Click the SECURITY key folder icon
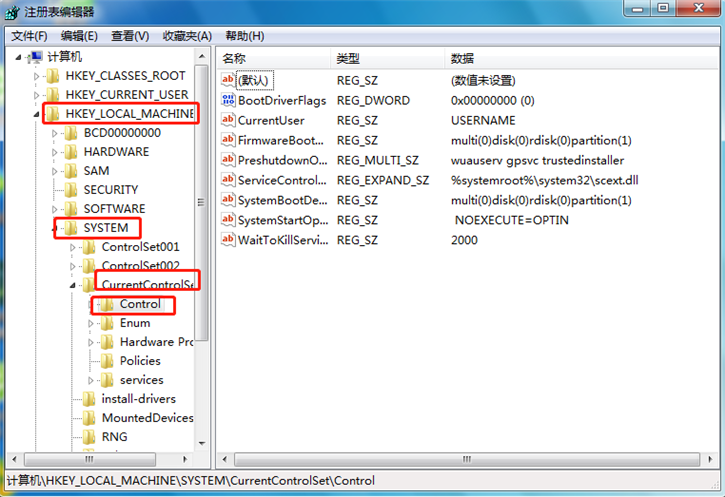The height and width of the screenshot is (497, 725). (x=70, y=190)
